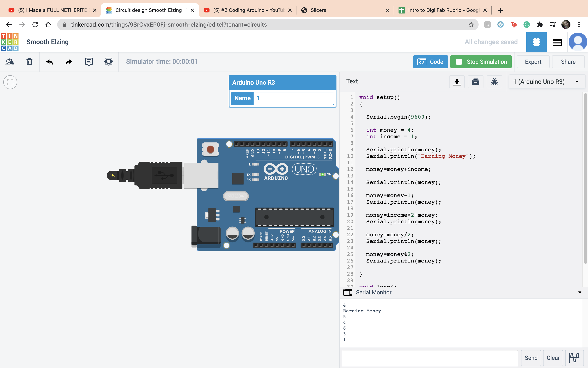
Task: Go back to previous page
Action: tap(9, 25)
